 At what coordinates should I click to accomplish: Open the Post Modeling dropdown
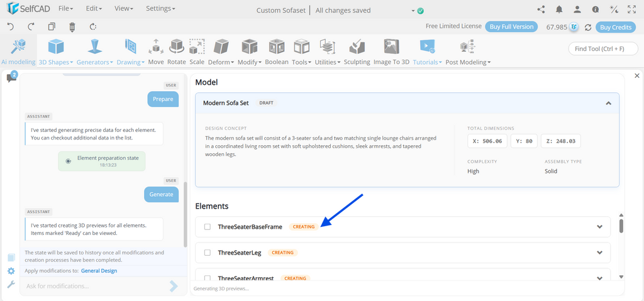(x=468, y=52)
